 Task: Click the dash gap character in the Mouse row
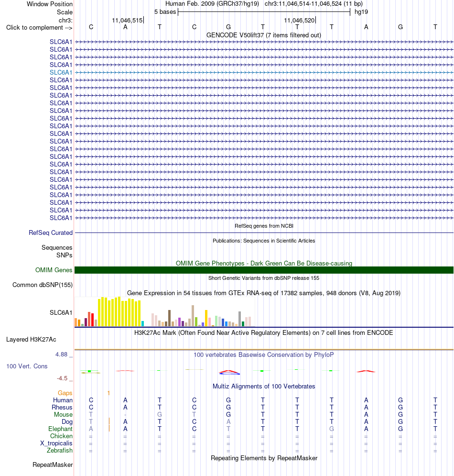click(x=125, y=415)
